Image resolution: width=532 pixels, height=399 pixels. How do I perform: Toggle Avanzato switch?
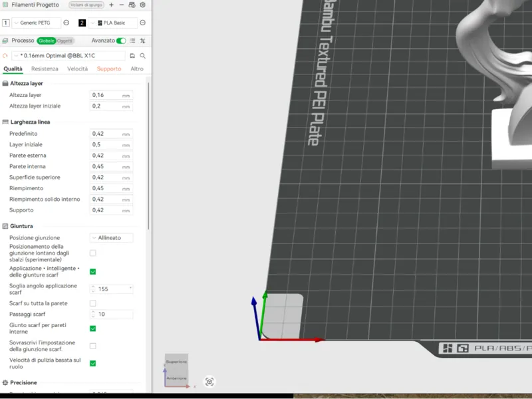tap(121, 41)
